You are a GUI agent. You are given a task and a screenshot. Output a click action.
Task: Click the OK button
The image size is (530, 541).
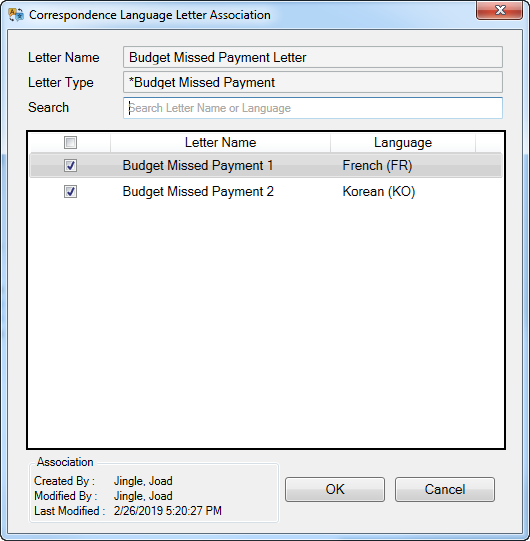335,489
